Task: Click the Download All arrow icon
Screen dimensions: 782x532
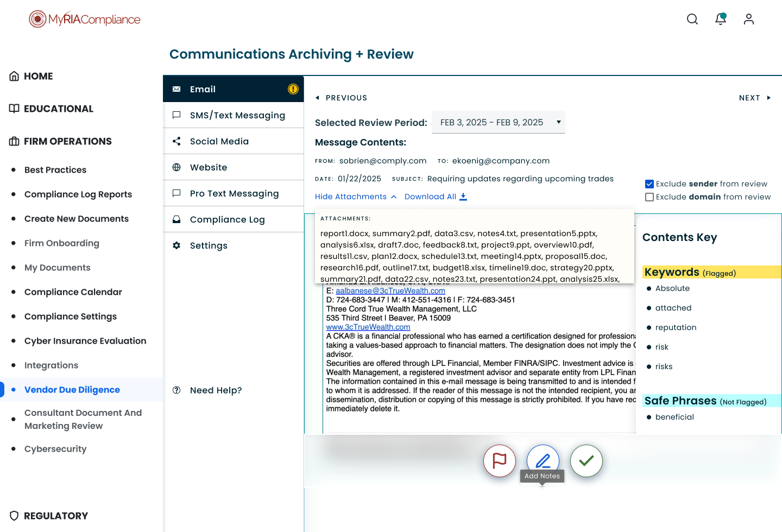Action: point(463,197)
